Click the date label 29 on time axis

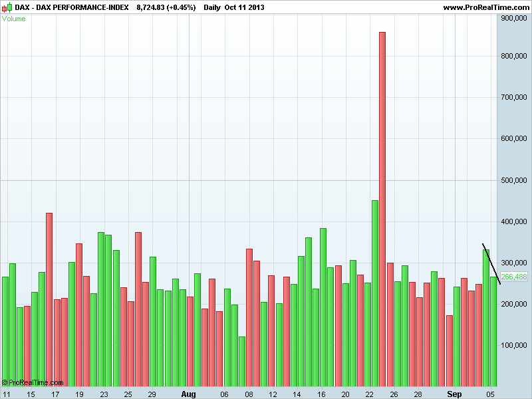point(152,394)
